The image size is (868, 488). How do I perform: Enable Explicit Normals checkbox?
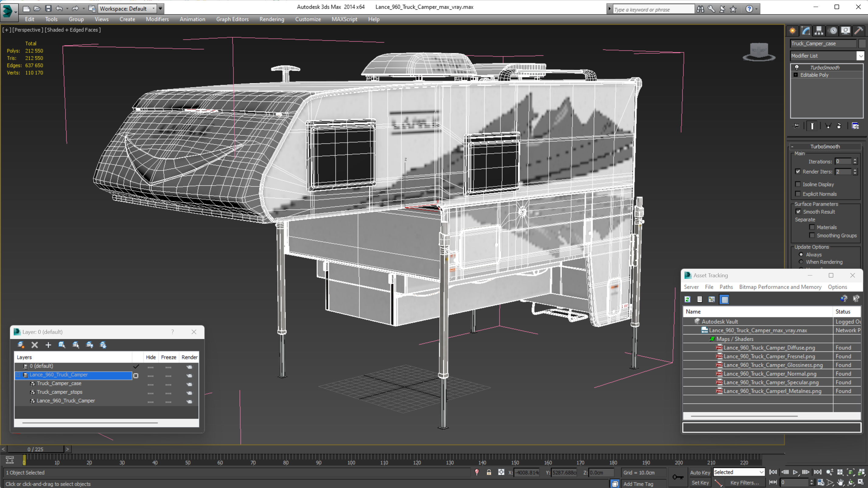coord(798,194)
